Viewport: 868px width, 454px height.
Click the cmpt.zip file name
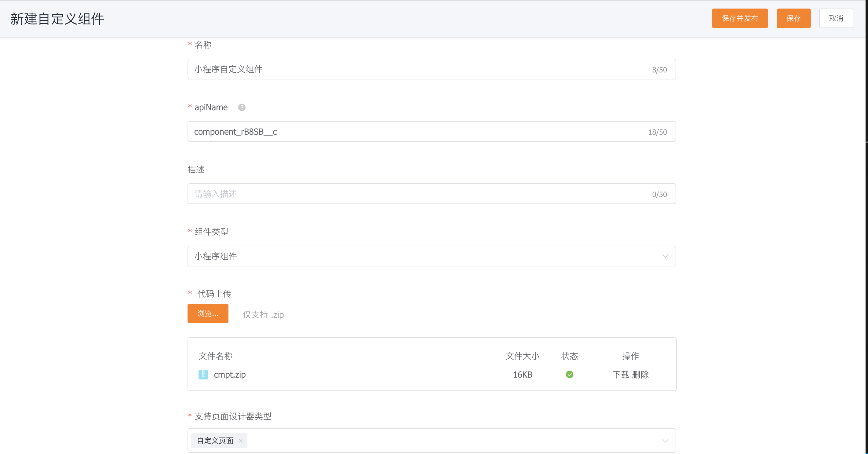coord(230,375)
